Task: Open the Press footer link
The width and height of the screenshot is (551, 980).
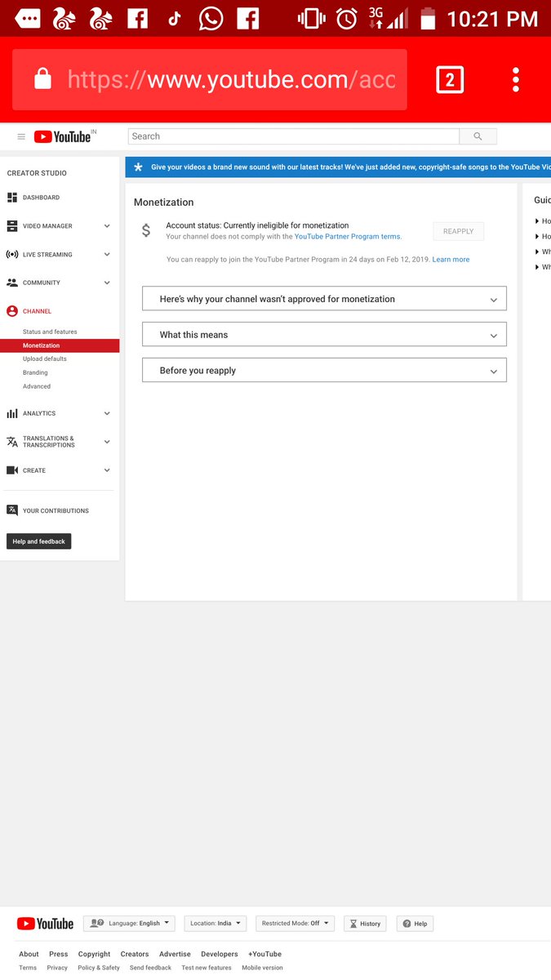Action: click(59, 954)
